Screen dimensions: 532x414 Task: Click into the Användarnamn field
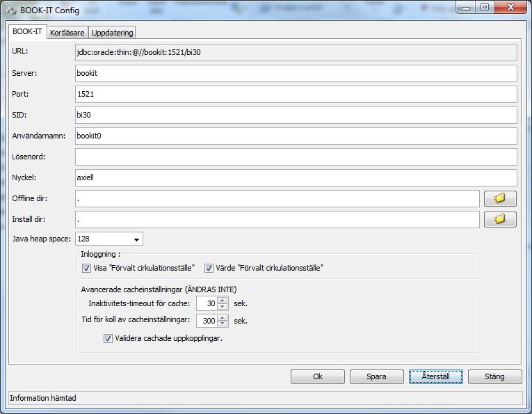tap(296, 136)
